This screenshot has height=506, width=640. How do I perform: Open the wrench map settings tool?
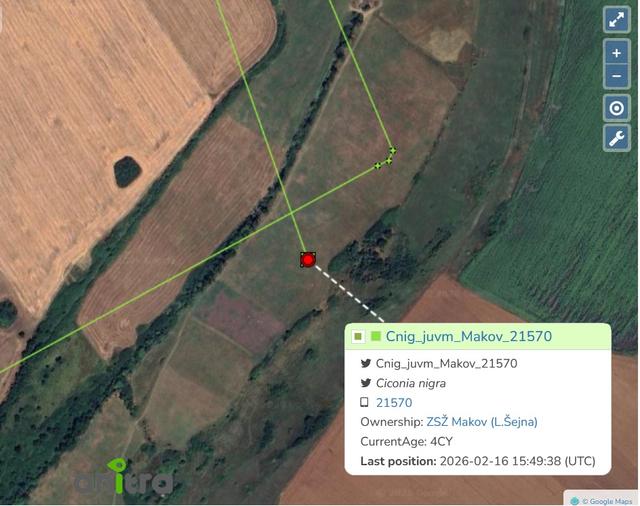pyautogui.click(x=616, y=138)
